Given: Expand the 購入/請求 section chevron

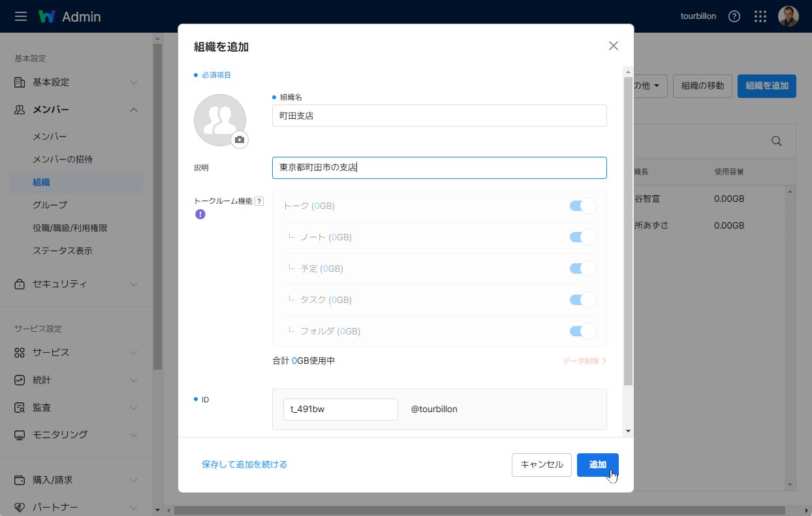Looking at the screenshot, I should (134, 480).
